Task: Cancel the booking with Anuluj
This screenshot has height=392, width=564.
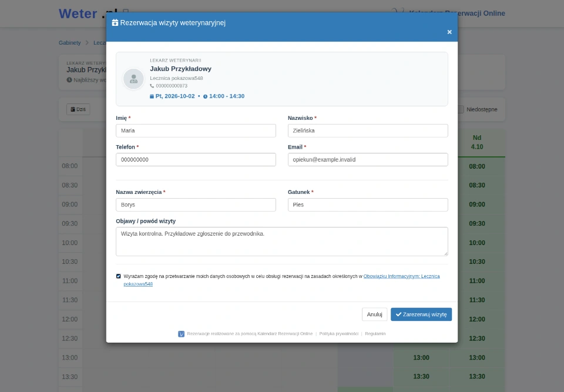Action: pos(374,314)
